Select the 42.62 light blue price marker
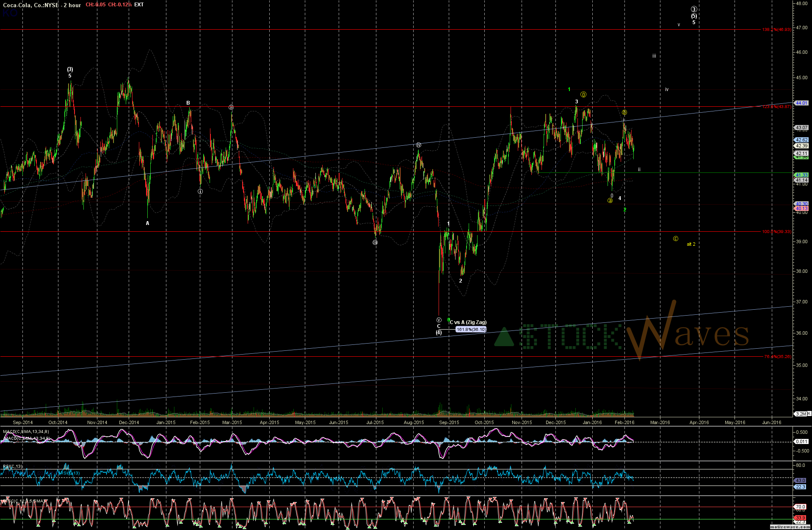This screenshot has height=530, width=812. point(801,140)
